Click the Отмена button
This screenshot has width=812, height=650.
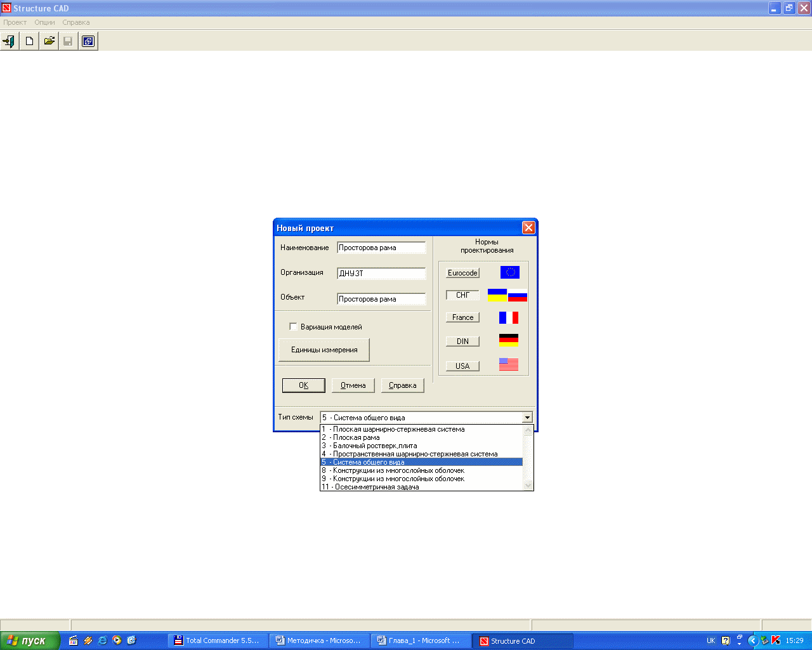pos(353,385)
